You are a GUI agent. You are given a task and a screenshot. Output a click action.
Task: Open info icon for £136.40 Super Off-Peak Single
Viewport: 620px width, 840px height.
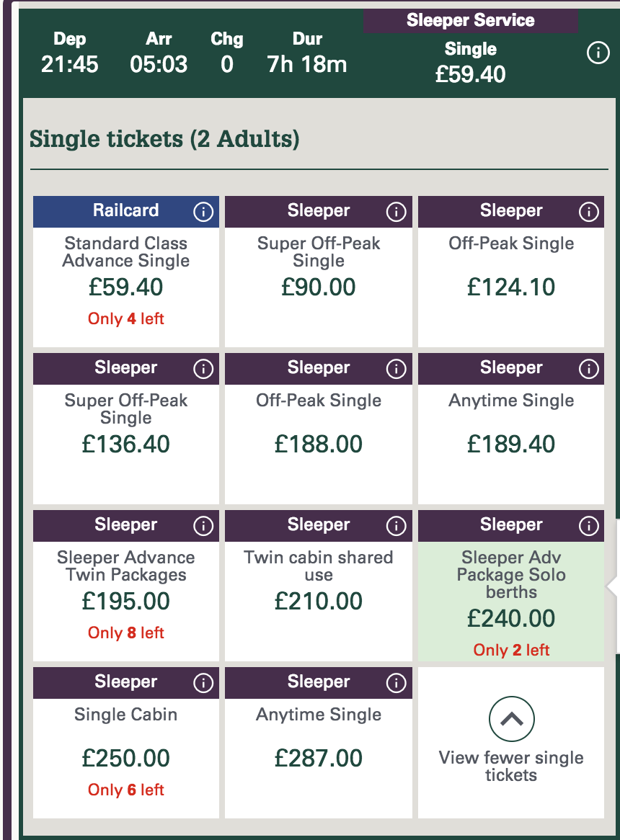[x=204, y=369]
